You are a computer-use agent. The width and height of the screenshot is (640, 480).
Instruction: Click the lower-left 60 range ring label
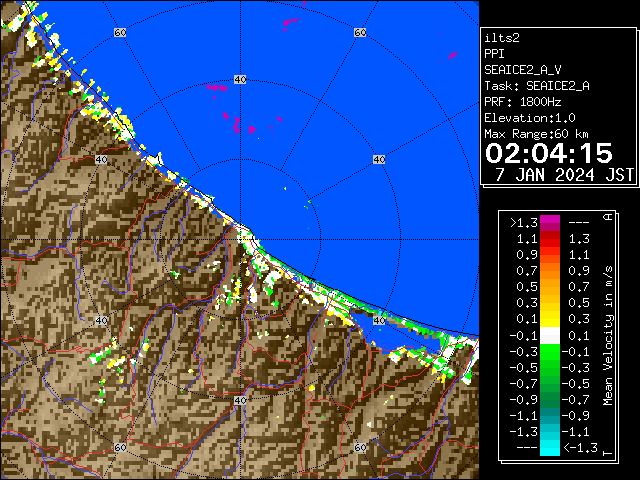[x=120, y=448]
